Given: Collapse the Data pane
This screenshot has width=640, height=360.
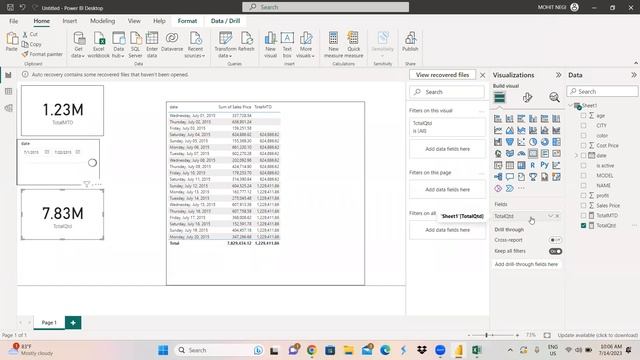Looking at the screenshot, I should coord(633,75).
